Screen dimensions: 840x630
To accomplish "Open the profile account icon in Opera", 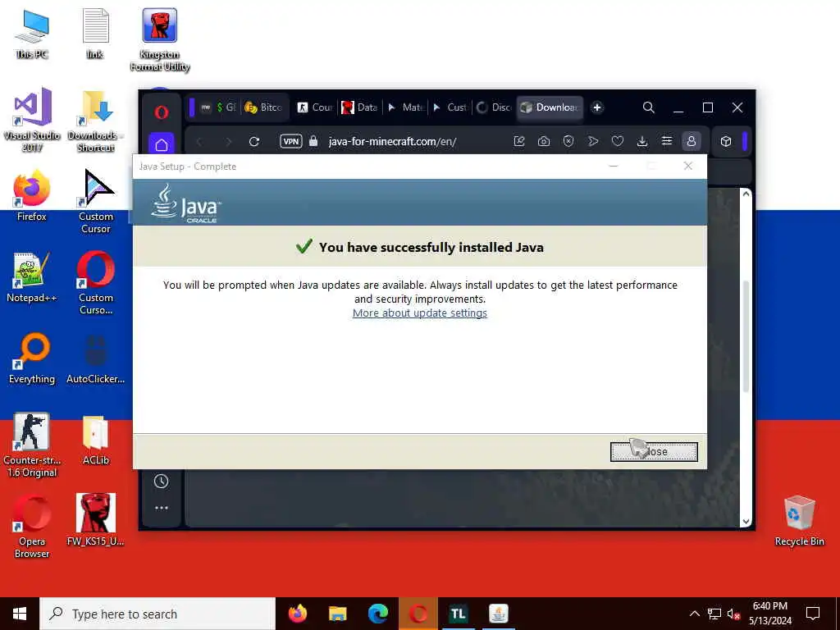I will 691,141.
